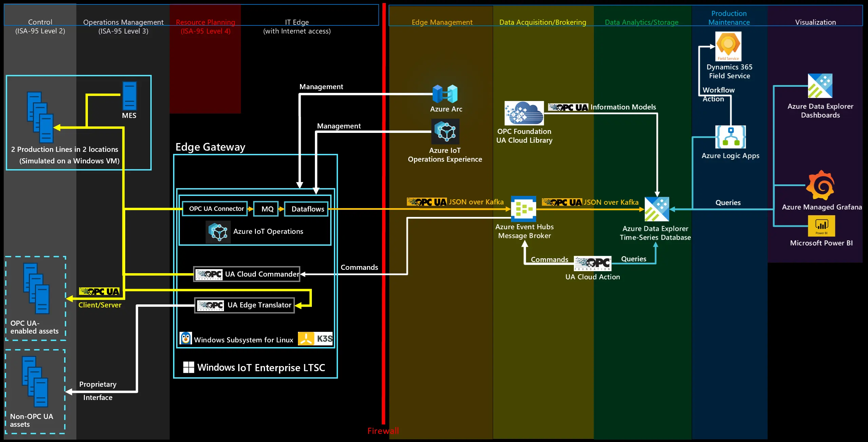Click the IT Edge header
Image resolution: width=868 pixels, height=442 pixels.
(297, 26)
